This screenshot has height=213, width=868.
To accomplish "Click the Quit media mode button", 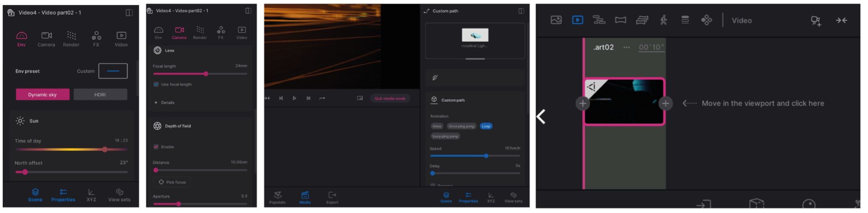I will [x=390, y=99].
